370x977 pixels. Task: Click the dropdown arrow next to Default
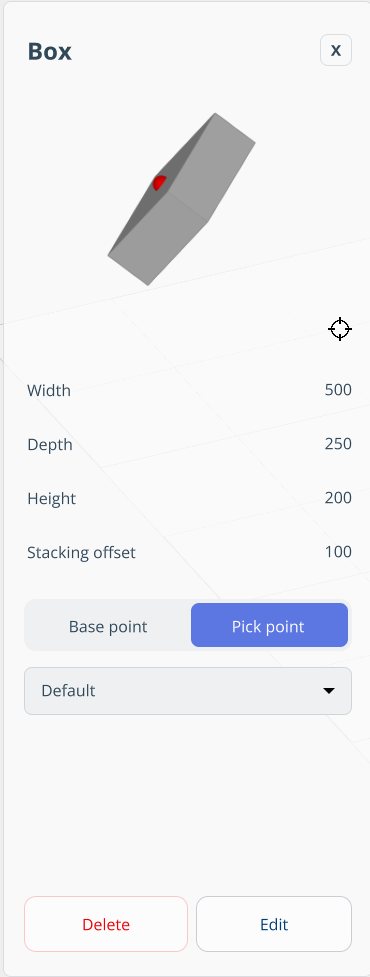(x=329, y=691)
